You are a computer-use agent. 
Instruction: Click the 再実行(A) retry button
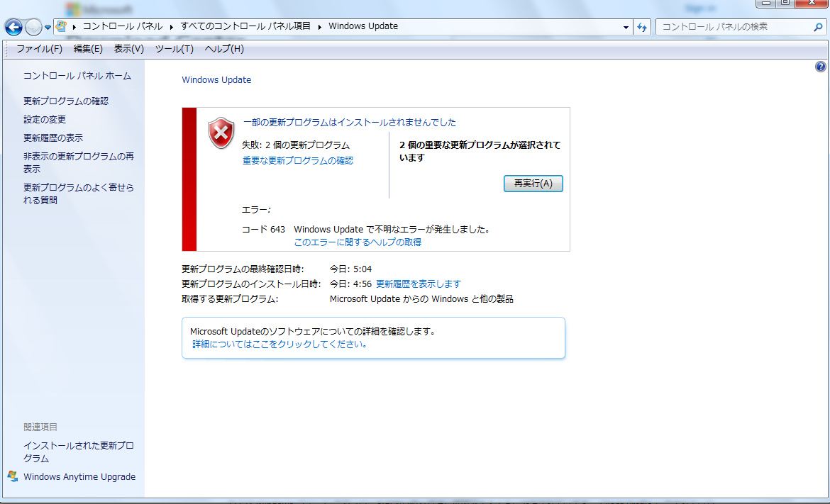point(533,184)
